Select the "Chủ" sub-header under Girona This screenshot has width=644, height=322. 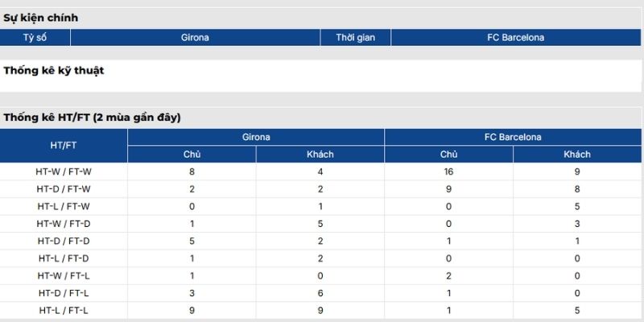192,155
